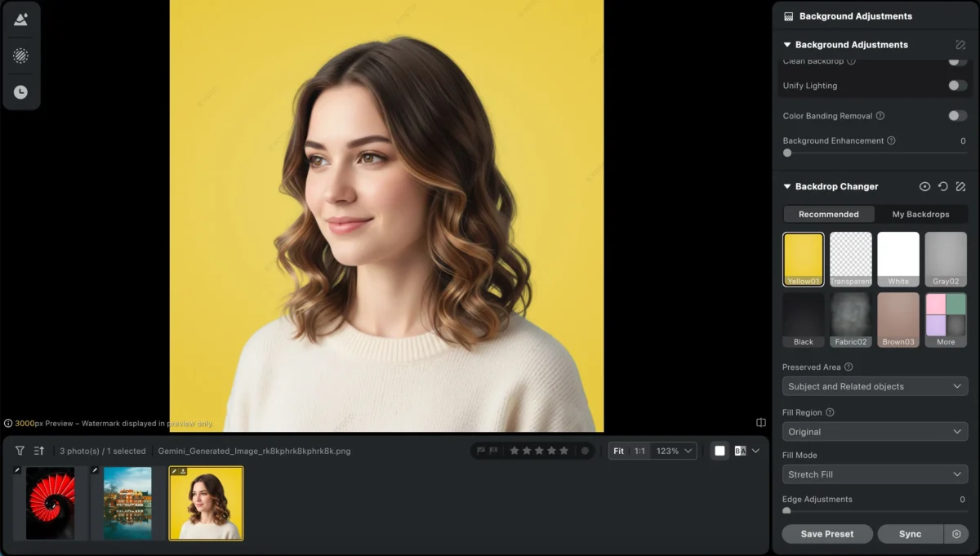Click the reset icon in Backdrop Changer header
The width and height of the screenshot is (980, 556).
942,186
